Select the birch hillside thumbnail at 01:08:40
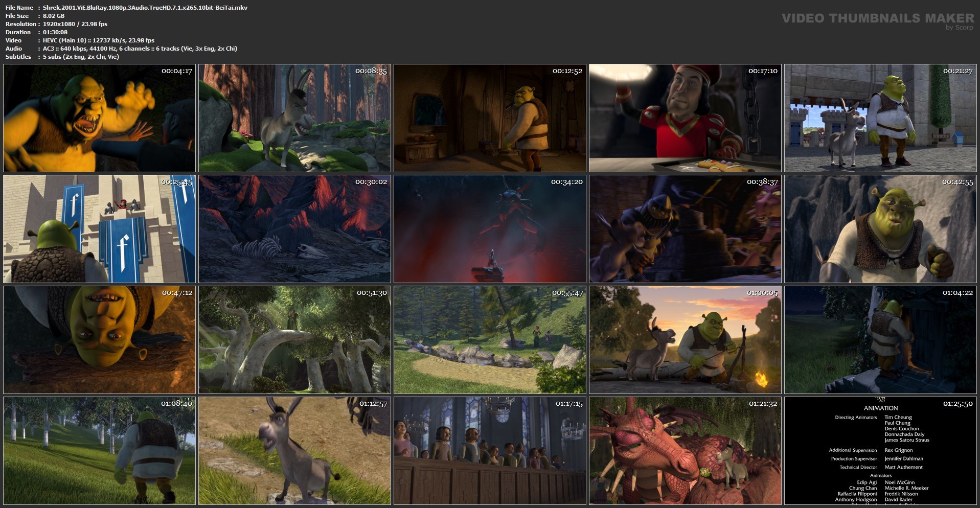 (100, 451)
